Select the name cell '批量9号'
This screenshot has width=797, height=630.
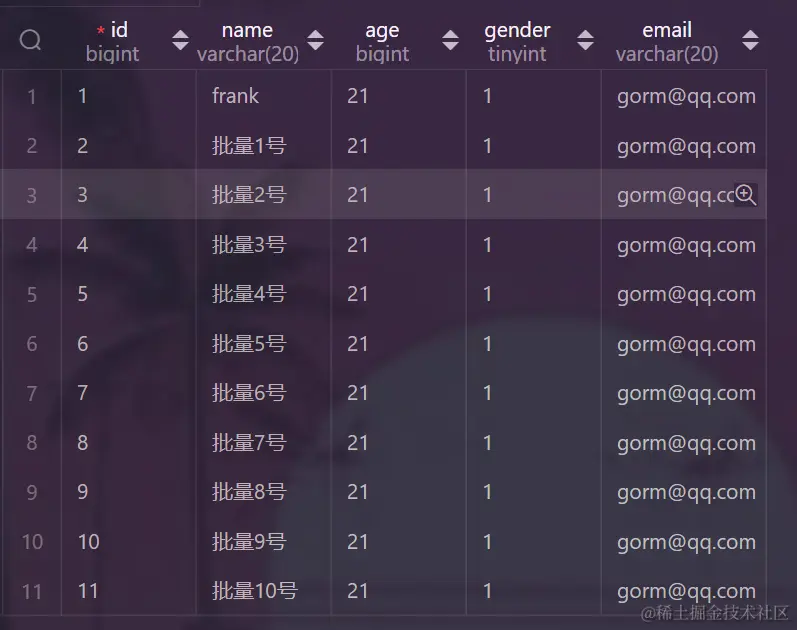[264, 542]
